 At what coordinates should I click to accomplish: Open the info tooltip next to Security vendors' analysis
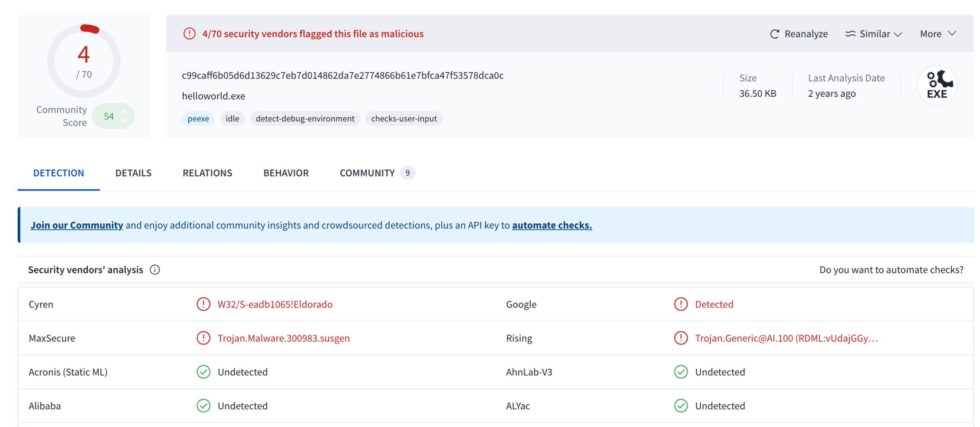click(155, 270)
